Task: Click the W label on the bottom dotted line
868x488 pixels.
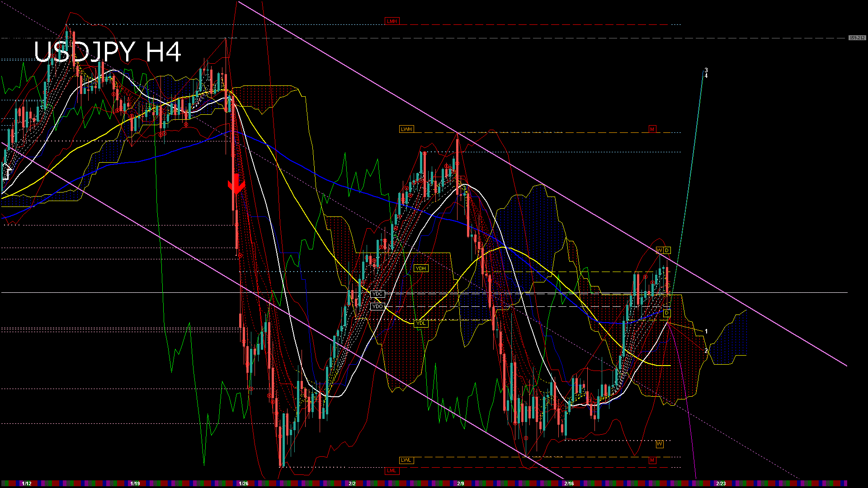Action: pos(659,444)
